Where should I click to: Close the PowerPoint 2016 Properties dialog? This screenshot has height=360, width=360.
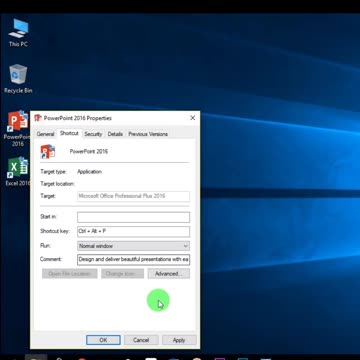click(x=193, y=118)
